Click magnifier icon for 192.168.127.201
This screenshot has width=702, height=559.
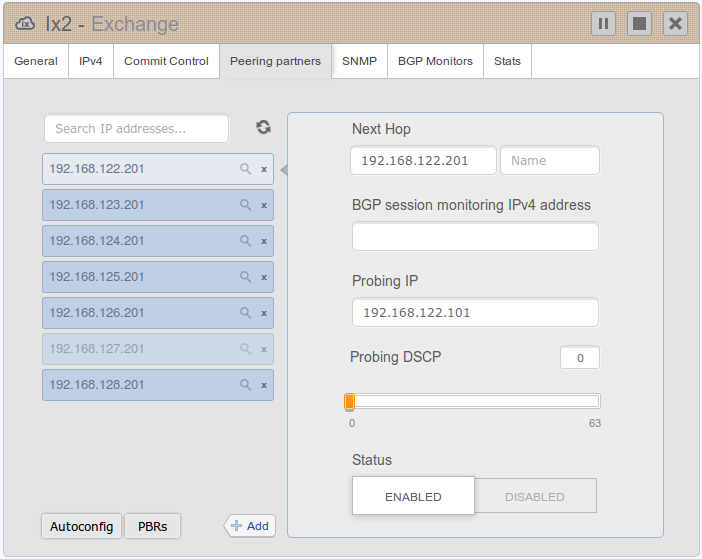[x=245, y=349]
